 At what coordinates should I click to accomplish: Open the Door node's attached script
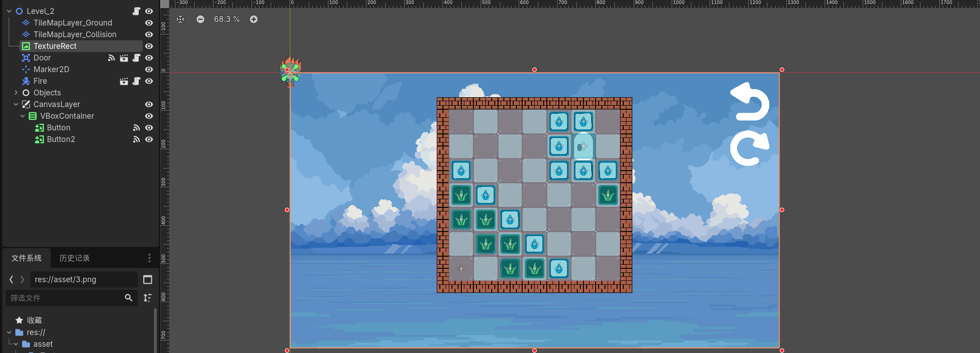136,58
